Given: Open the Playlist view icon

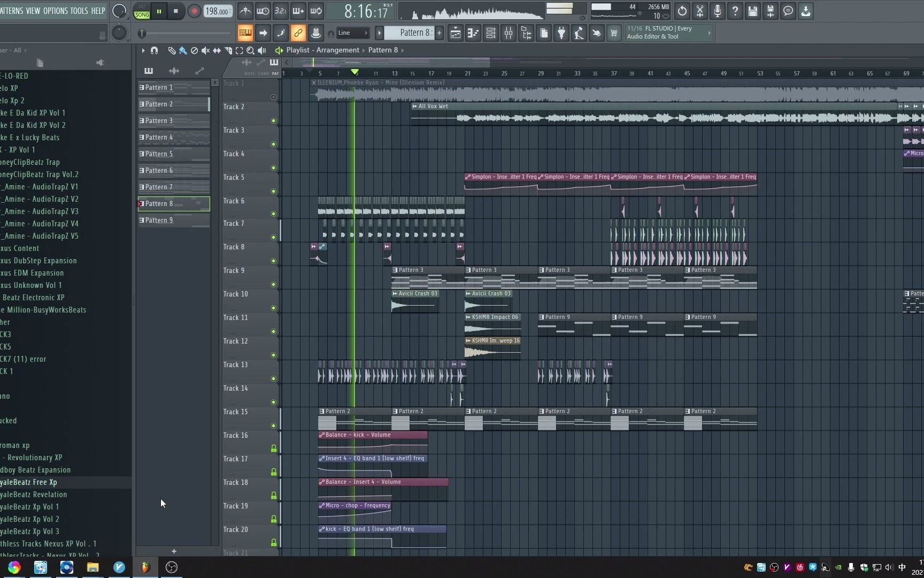Looking at the screenshot, I should click(456, 33).
